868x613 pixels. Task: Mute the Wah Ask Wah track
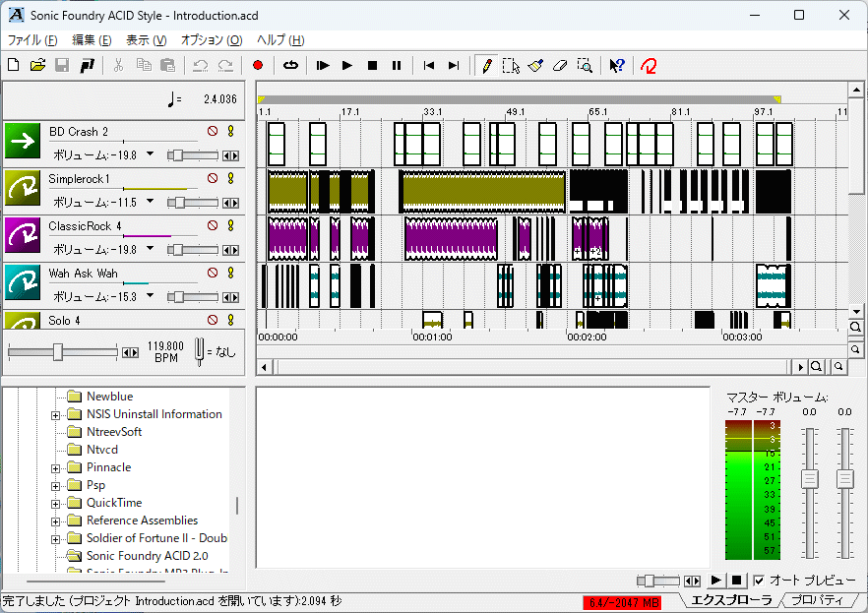213,273
